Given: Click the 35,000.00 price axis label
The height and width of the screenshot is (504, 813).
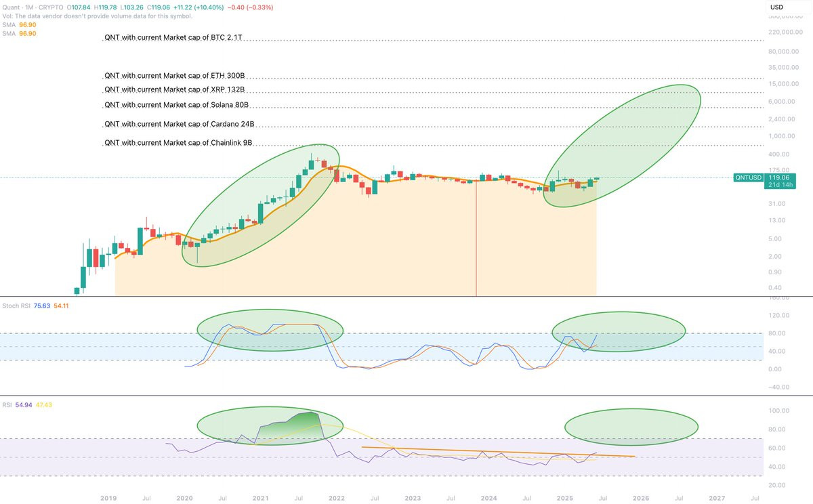Looking at the screenshot, I should point(783,67).
